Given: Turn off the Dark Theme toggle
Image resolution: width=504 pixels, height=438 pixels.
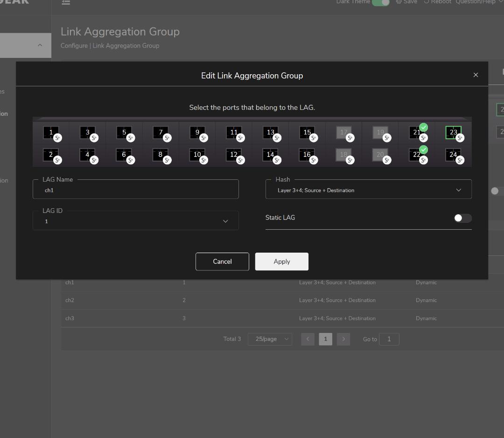Looking at the screenshot, I should click(x=380, y=2).
